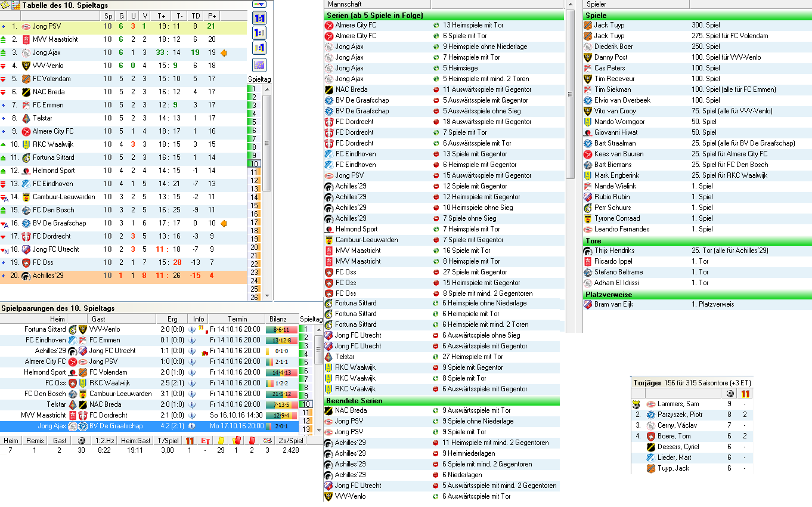The height and width of the screenshot is (507, 812).
Task: Select Spieltag 9 in the Spielpaarungen matchday list
Action: [305, 395]
